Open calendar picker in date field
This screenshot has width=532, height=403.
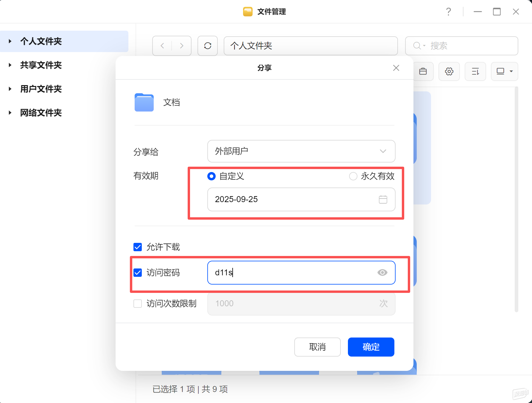383,199
